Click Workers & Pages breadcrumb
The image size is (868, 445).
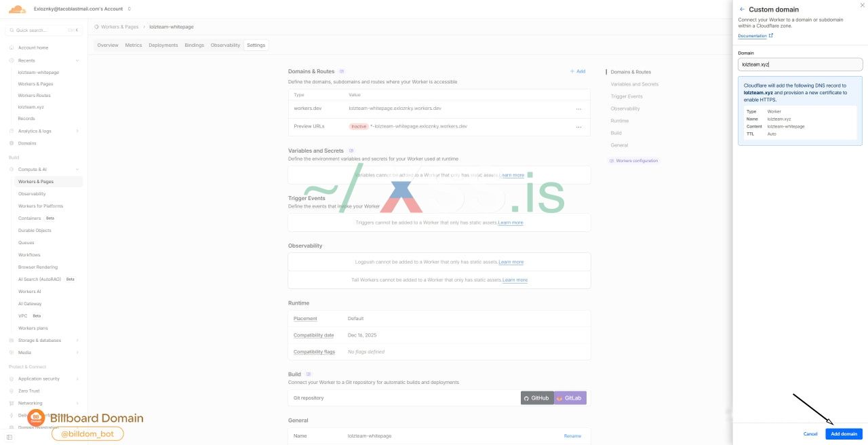[119, 27]
